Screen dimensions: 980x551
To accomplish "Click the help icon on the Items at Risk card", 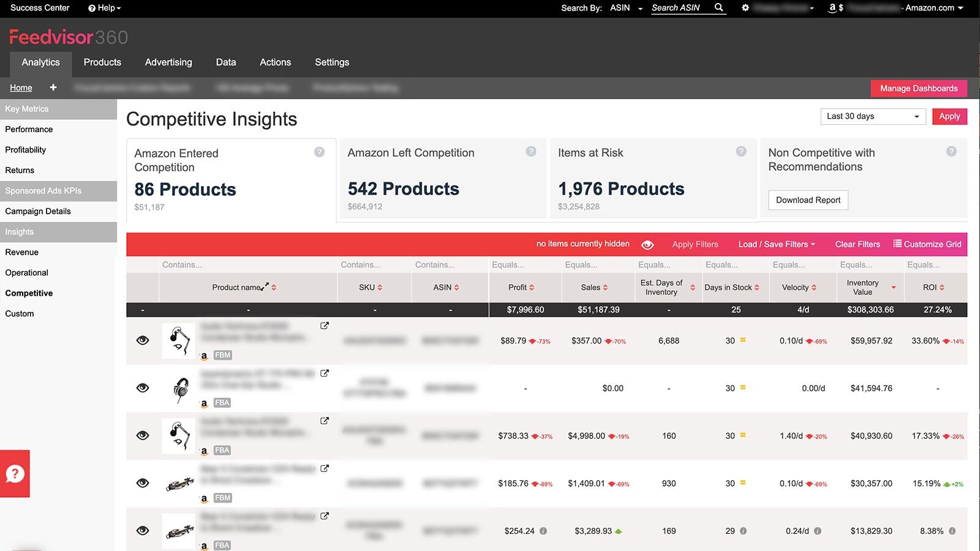I will pos(741,151).
